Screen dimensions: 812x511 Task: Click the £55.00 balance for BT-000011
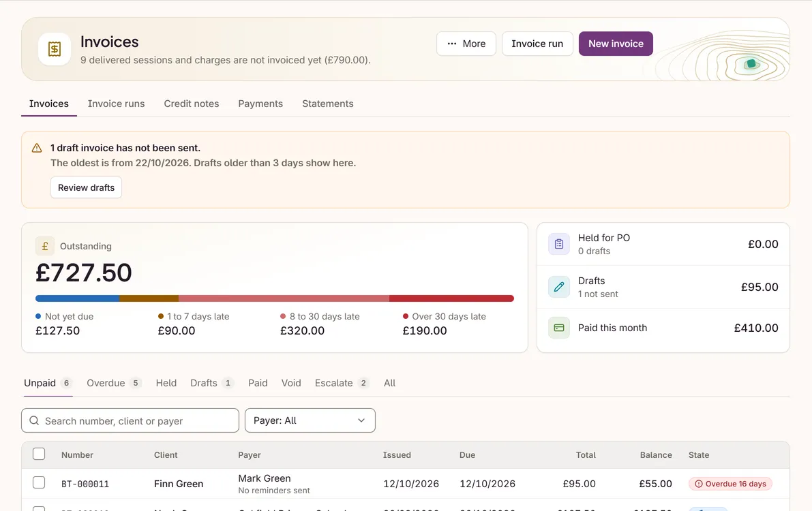[x=655, y=484]
